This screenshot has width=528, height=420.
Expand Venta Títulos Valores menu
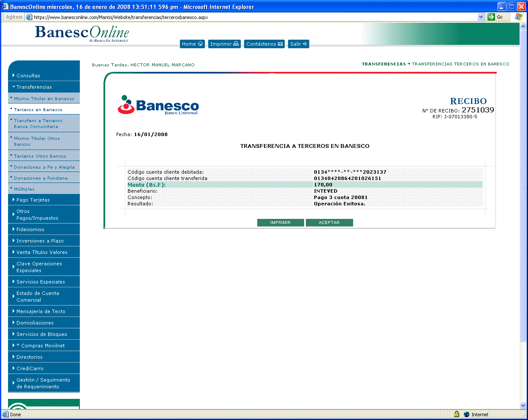(44, 252)
